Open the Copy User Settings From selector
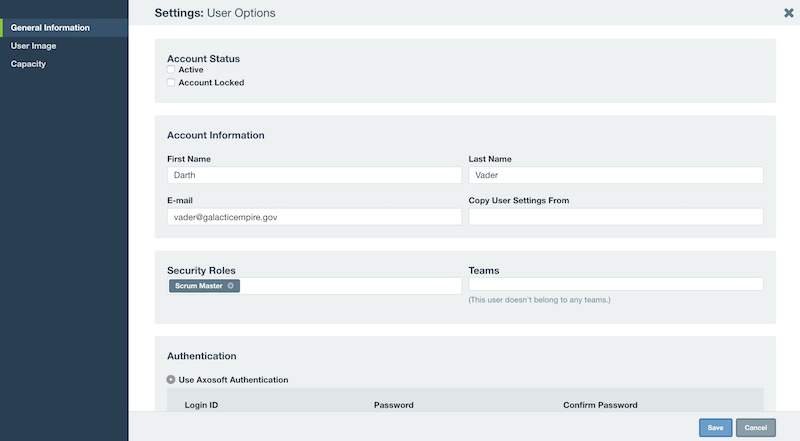 tap(616, 217)
